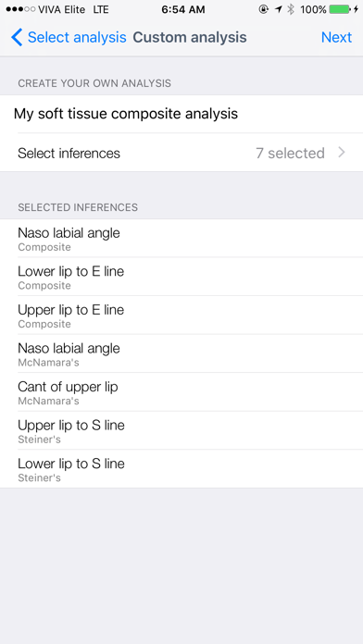
Task: Tap Cant of upper lip entry
Action: [x=181, y=392]
